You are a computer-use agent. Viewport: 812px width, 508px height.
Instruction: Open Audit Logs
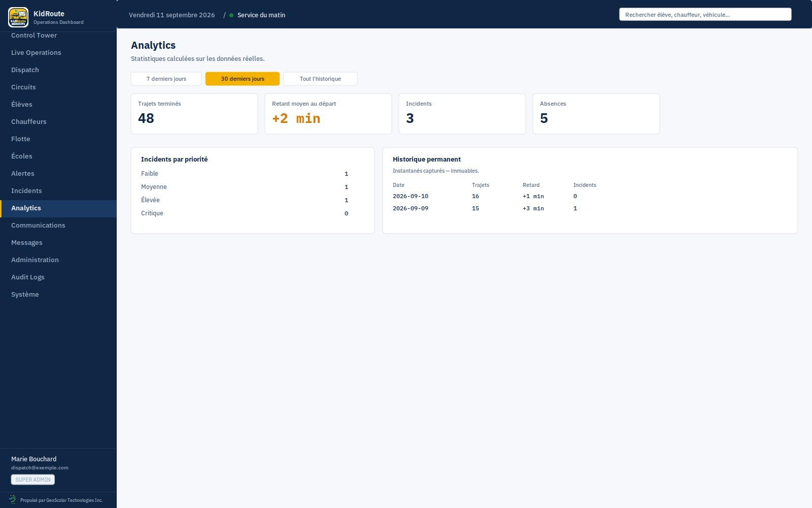coord(58,277)
